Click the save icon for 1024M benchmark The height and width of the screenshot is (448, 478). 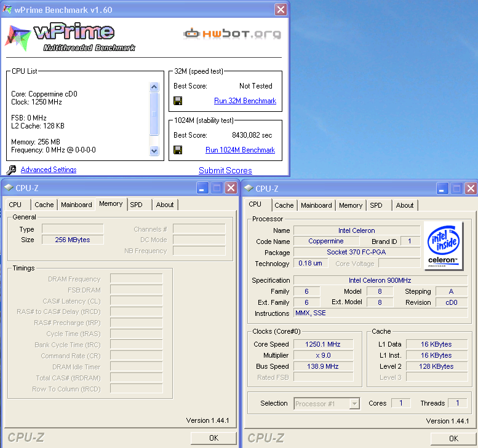pos(178,150)
